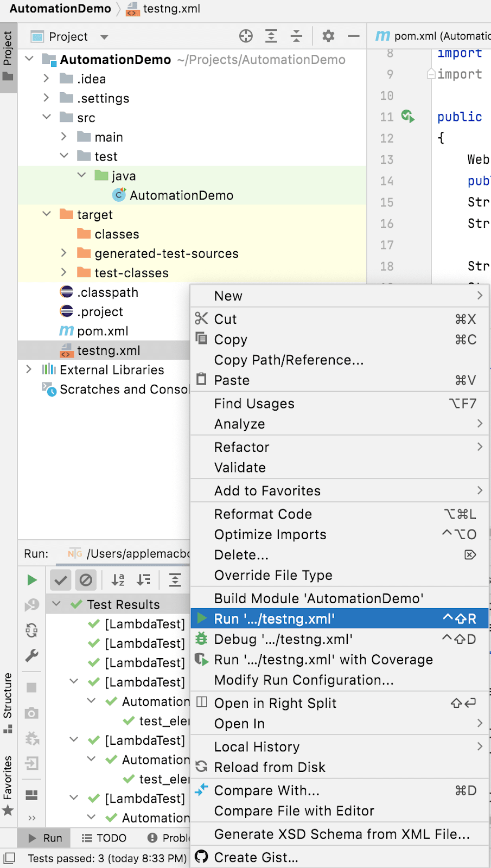Viewport: 491px width, 868px height.
Task: Expand External Libraries node
Action: 29,369
